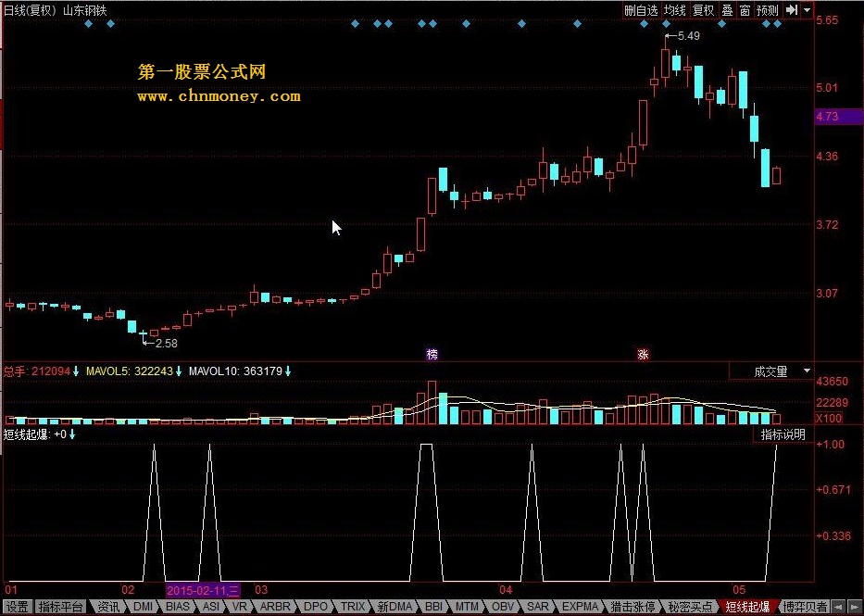The image size is (864, 616).
Task: Click the 5.65 price axis label
Action: (x=827, y=20)
